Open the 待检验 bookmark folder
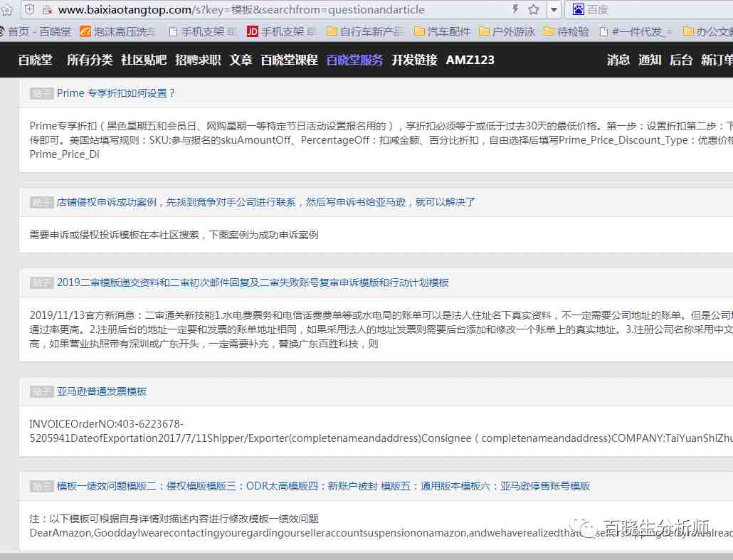The height and width of the screenshot is (560, 733). [566, 32]
